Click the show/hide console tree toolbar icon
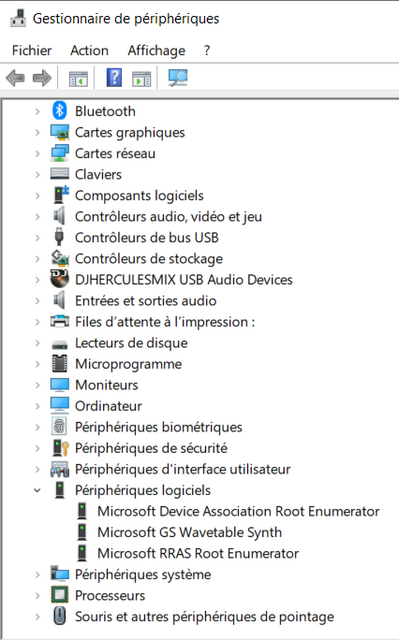399x640 pixels. pos(78,78)
